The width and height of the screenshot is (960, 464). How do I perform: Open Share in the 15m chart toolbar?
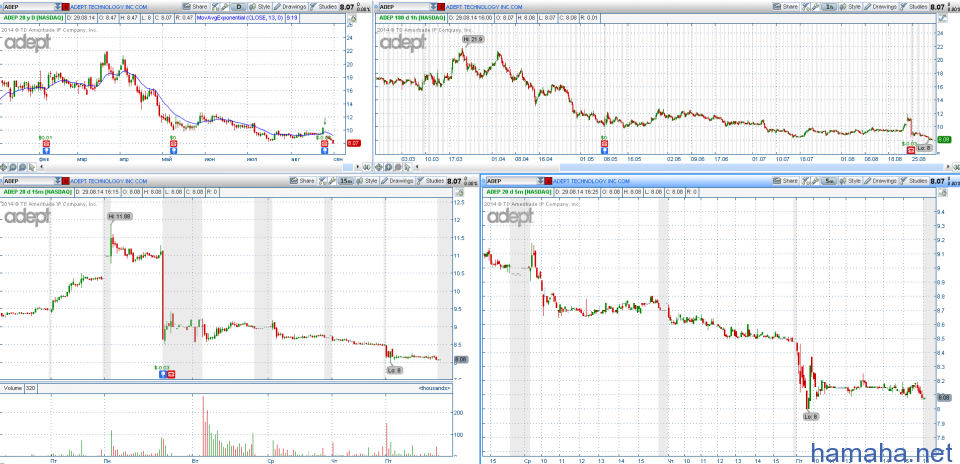302,181
